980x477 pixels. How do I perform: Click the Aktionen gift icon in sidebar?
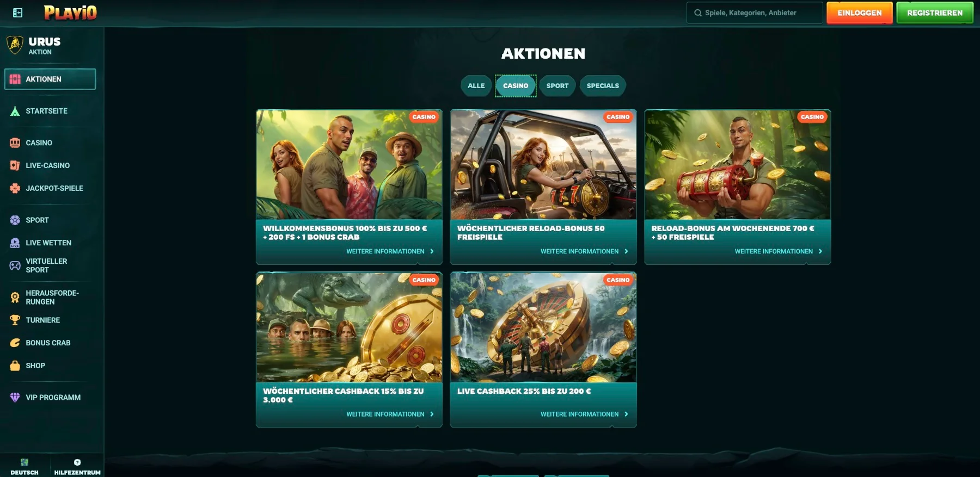pyautogui.click(x=15, y=79)
